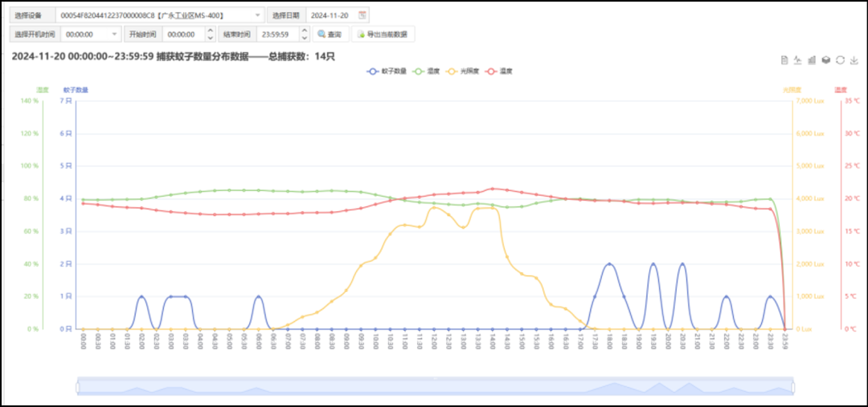Expand the 选择设备 device dropdown
This screenshot has height=407, width=868.
coord(257,15)
